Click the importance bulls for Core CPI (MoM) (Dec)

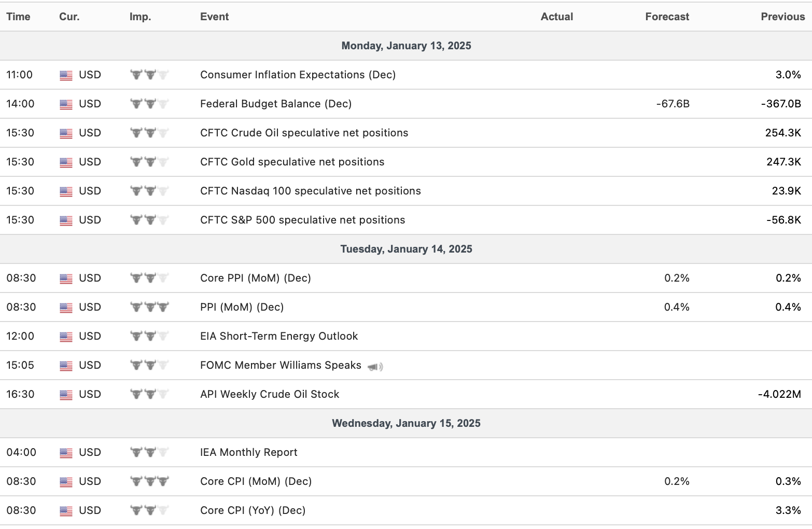click(149, 481)
